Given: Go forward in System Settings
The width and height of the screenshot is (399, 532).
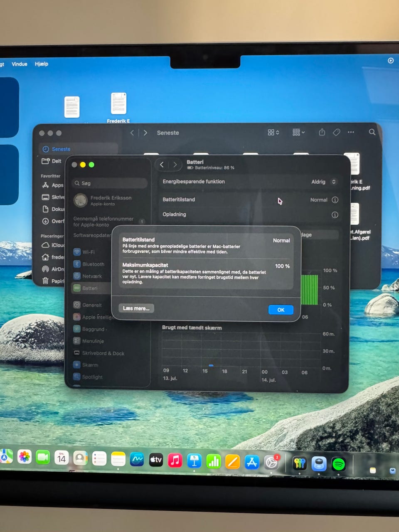Looking at the screenshot, I should 175,165.
